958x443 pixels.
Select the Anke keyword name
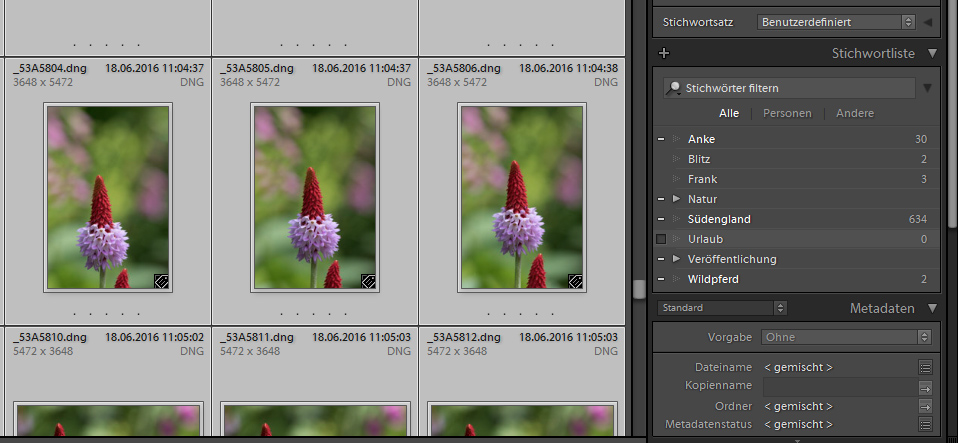[701, 139]
